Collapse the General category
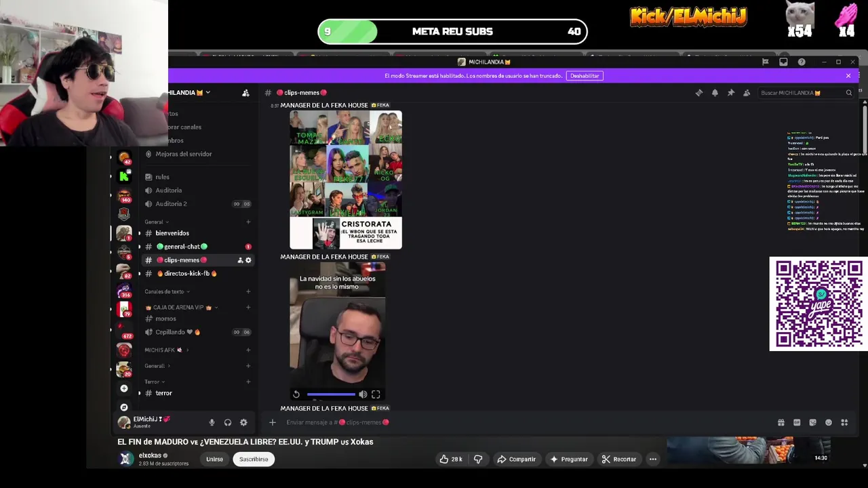 click(157, 222)
